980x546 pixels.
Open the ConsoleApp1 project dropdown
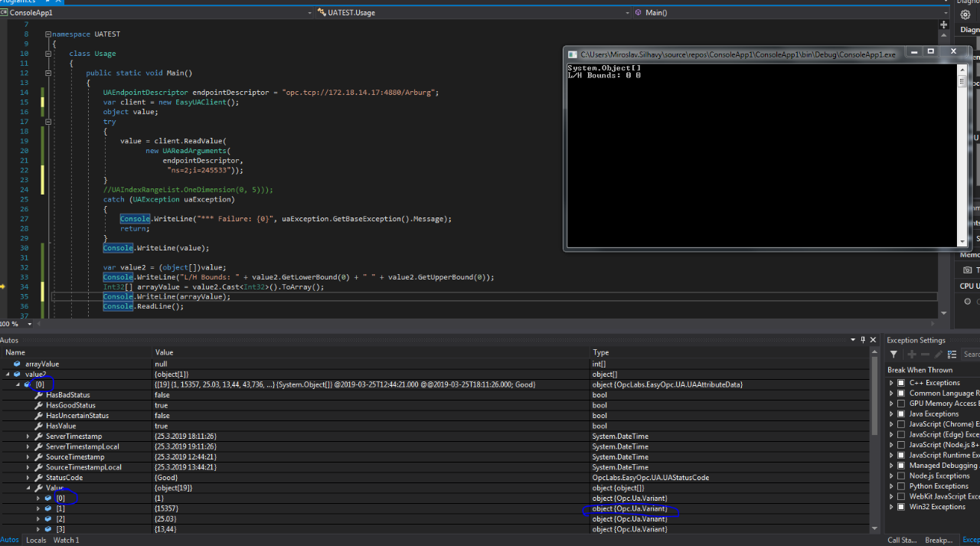(310, 12)
